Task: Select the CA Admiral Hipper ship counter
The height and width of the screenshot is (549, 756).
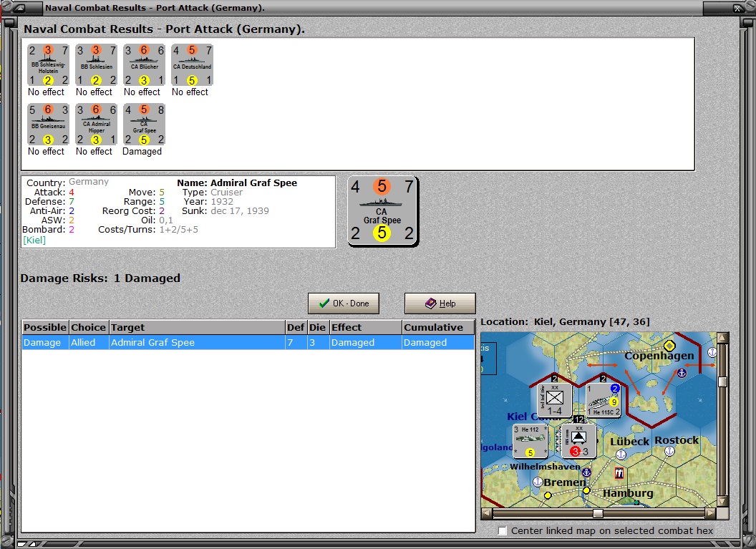Action: (x=96, y=125)
